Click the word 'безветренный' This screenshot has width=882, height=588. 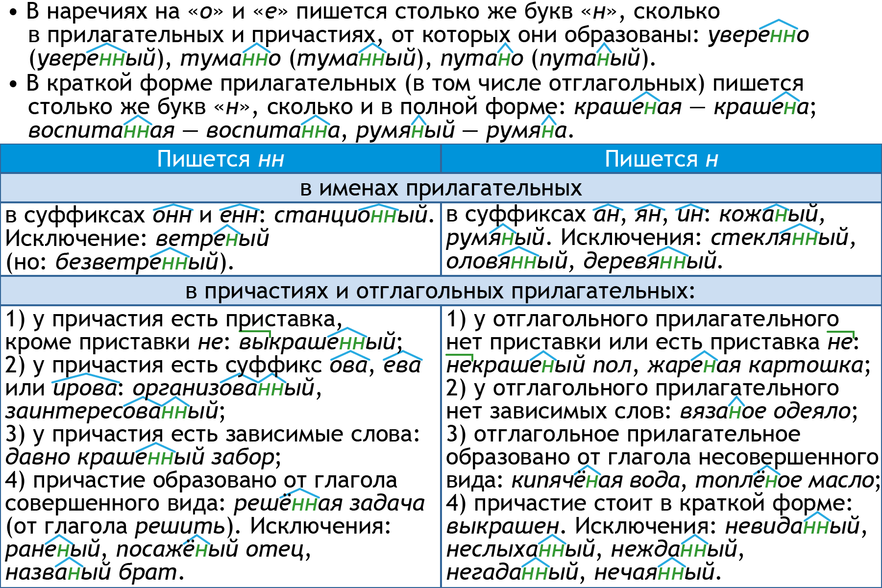(137, 262)
